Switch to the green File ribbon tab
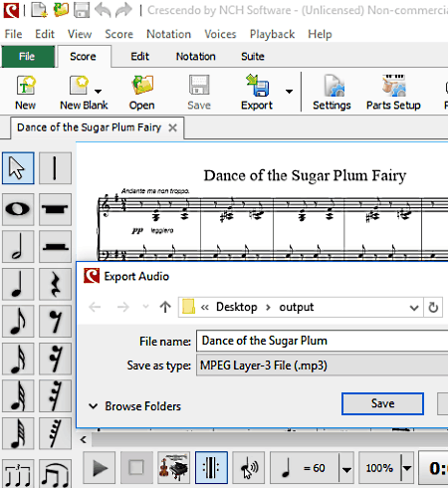The image size is (448, 490). tap(28, 57)
